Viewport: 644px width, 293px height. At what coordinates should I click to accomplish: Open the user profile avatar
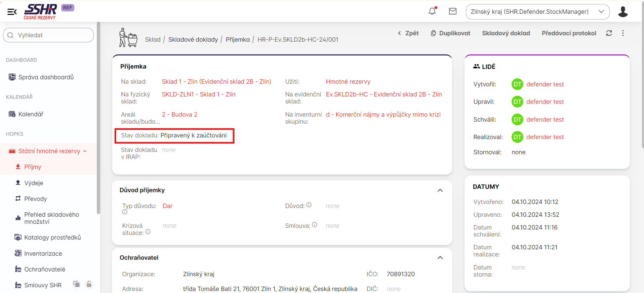[x=623, y=12]
